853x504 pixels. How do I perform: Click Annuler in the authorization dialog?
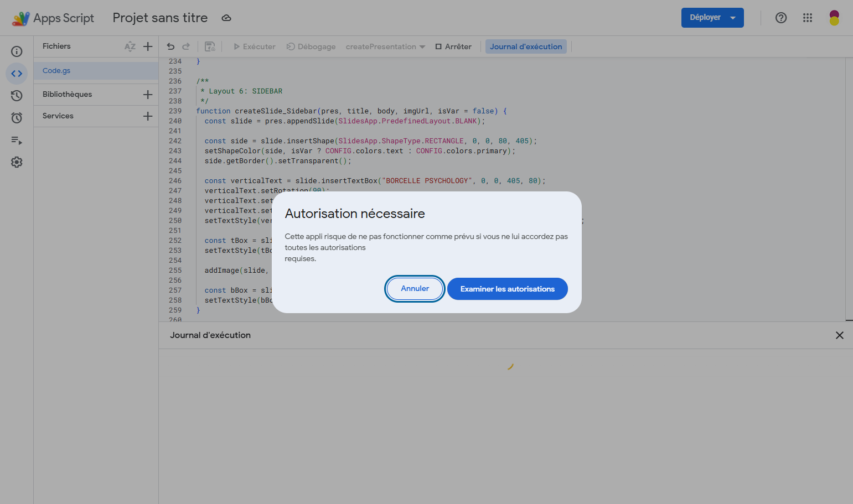pos(415,289)
